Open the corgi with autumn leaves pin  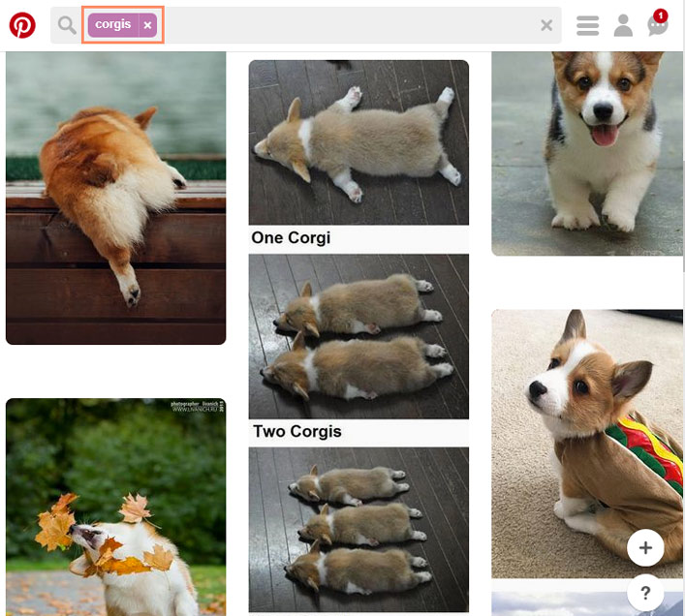pyautogui.click(x=115, y=507)
